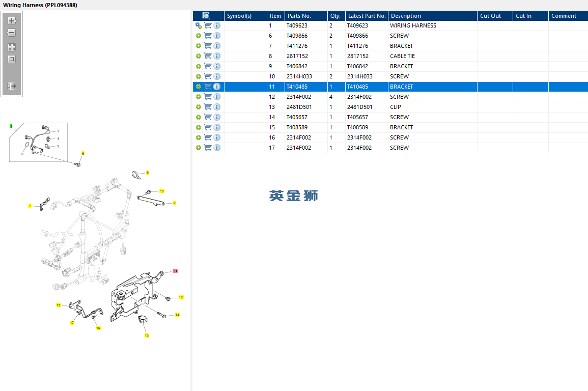Select callout 14 in the diagram
The width and height of the screenshot is (588, 391).
point(177,315)
